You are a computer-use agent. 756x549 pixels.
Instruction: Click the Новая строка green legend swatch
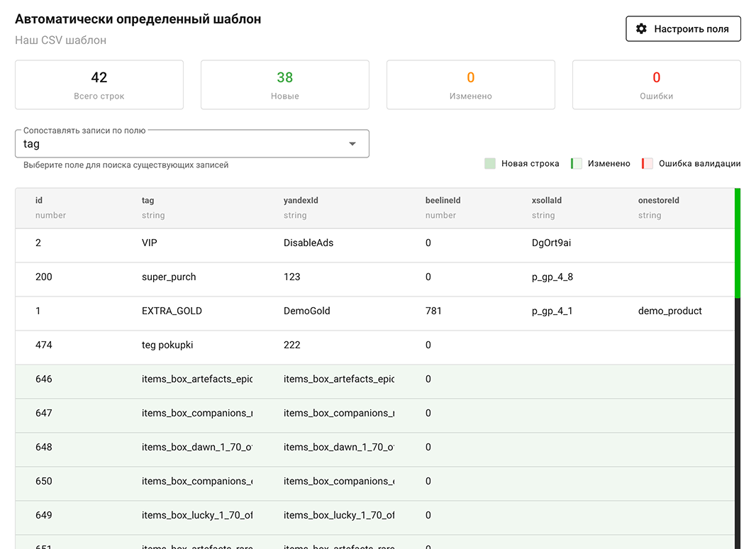coord(490,164)
